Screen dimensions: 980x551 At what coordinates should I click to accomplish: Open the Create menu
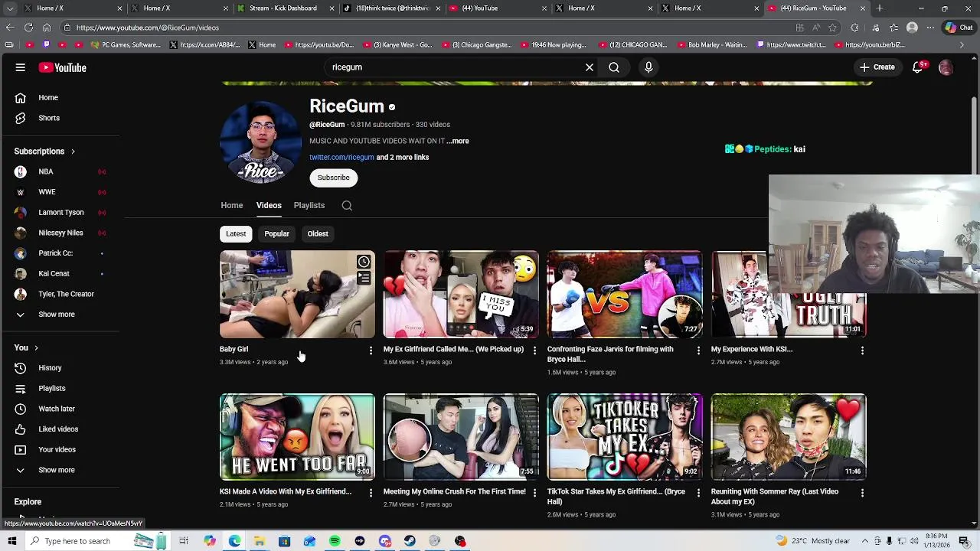click(877, 67)
